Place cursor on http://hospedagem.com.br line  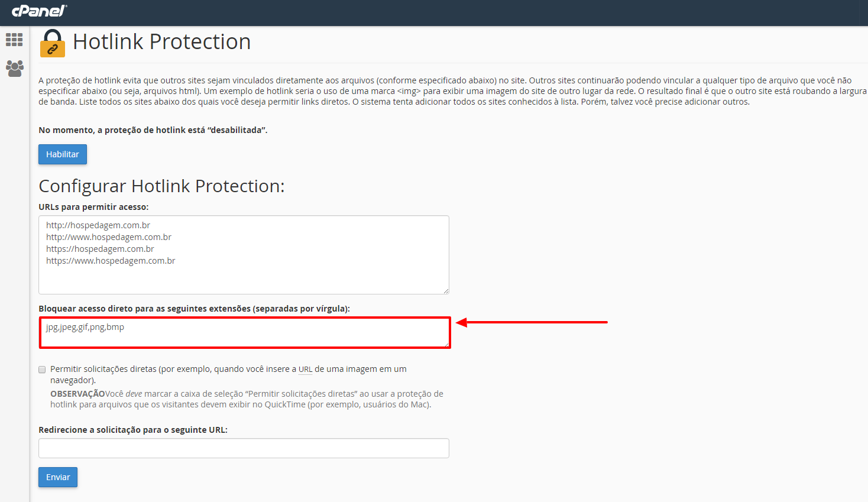pyautogui.click(x=98, y=225)
